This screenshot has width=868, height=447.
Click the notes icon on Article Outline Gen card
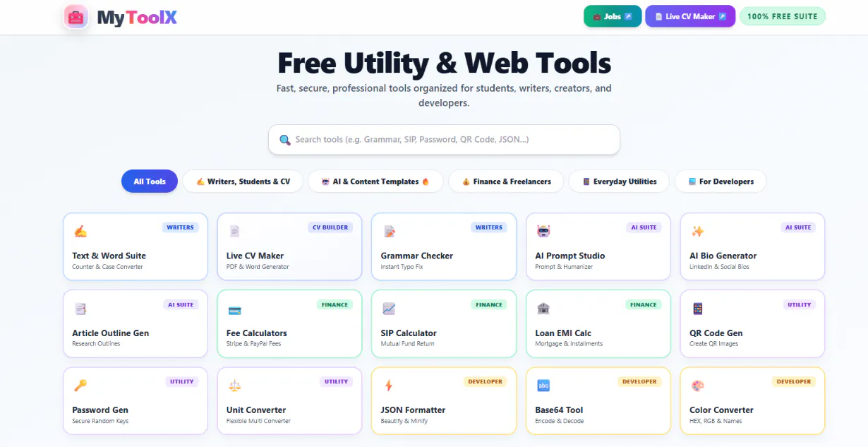click(x=80, y=309)
